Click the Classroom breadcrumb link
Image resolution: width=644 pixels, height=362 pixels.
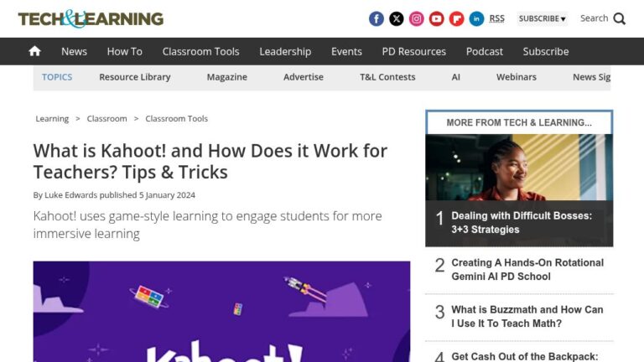pyautogui.click(x=106, y=119)
